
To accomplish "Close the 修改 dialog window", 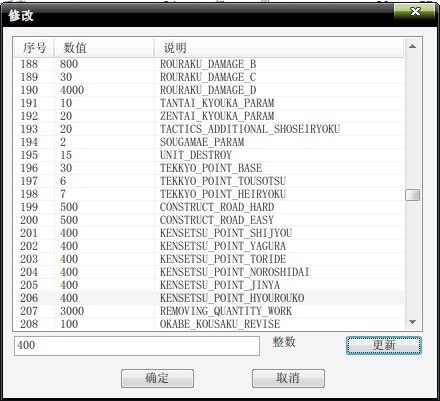I will (415, 12).
